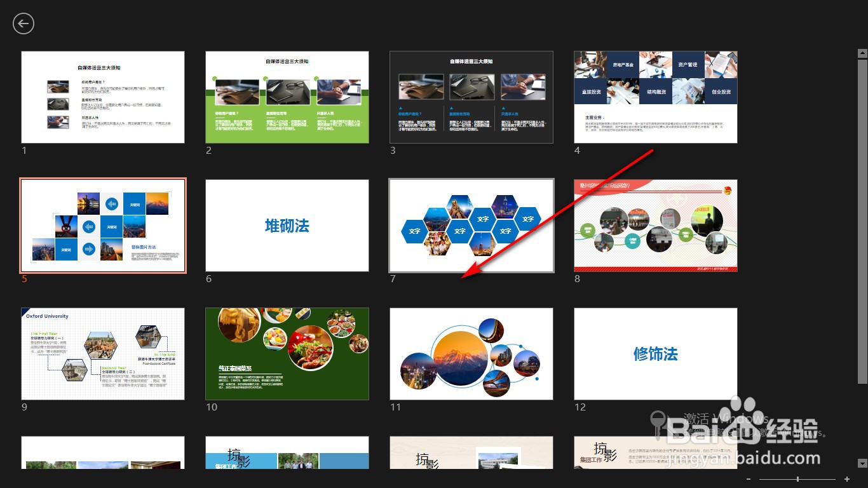Select partial slide 13 in bottom row

click(x=103, y=453)
